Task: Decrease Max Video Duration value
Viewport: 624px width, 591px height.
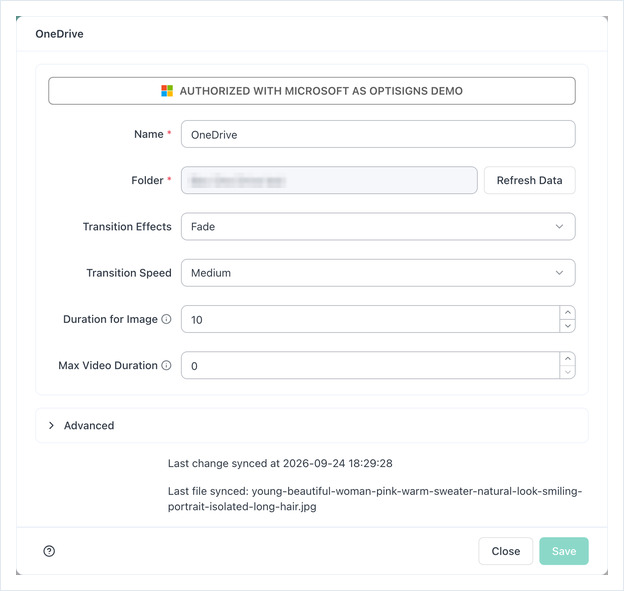Action: point(568,372)
